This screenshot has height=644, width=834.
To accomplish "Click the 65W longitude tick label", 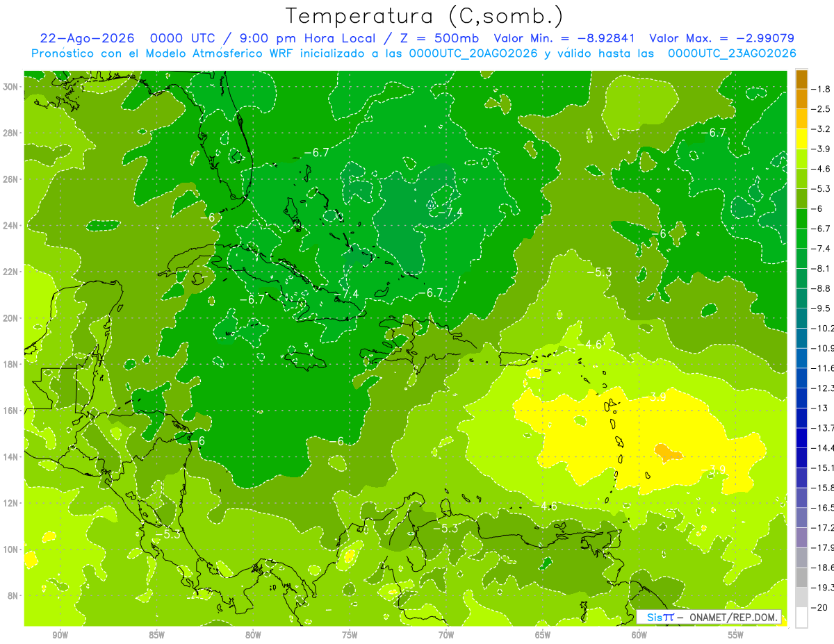I will 543,636.
